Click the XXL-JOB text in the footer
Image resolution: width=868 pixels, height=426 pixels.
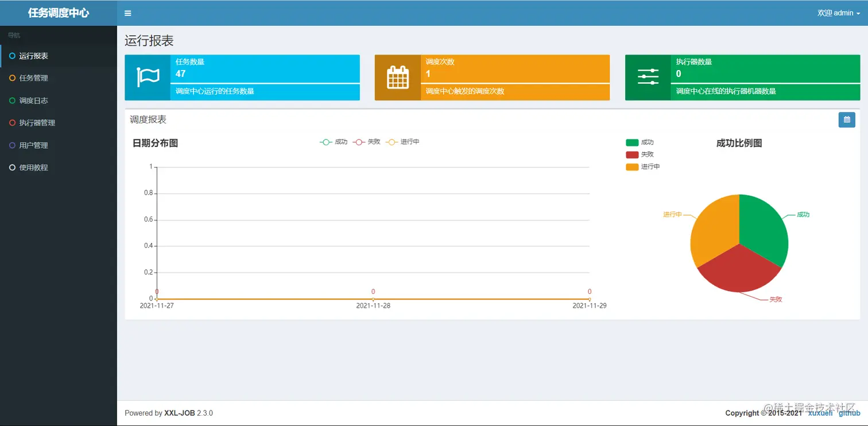tap(180, 413)
